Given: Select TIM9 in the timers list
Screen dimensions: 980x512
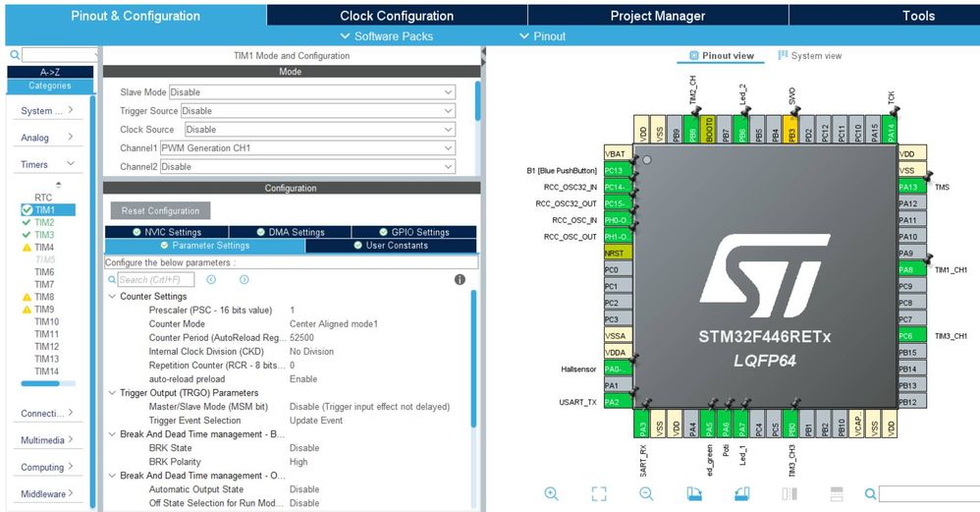Looking at the screenshot, I should (x=44, y=310).
